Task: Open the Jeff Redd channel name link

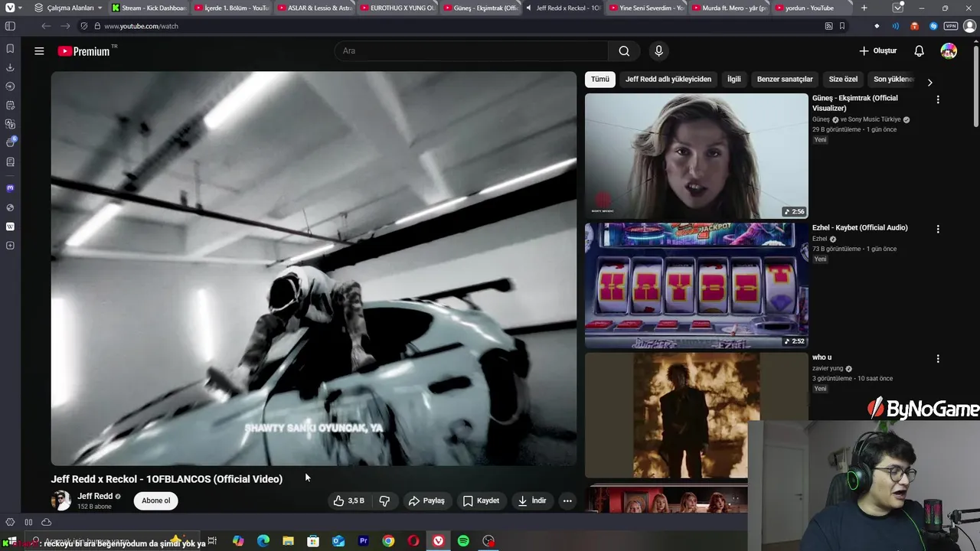Action: [x=95, y=496]
